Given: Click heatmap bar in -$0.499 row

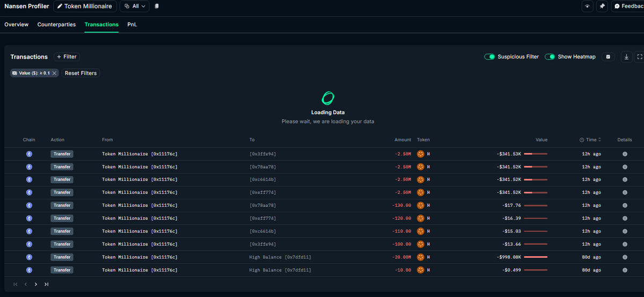Looking at the screenshot, I should point(536,270).
